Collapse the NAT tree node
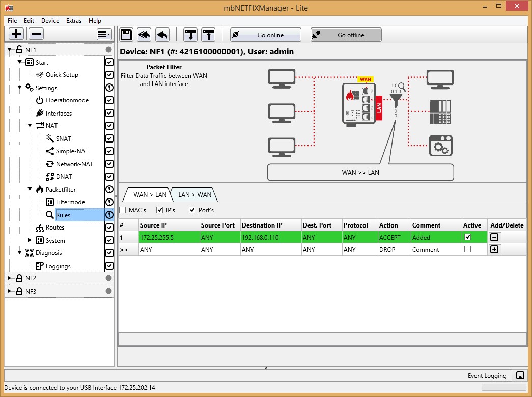 30,126
